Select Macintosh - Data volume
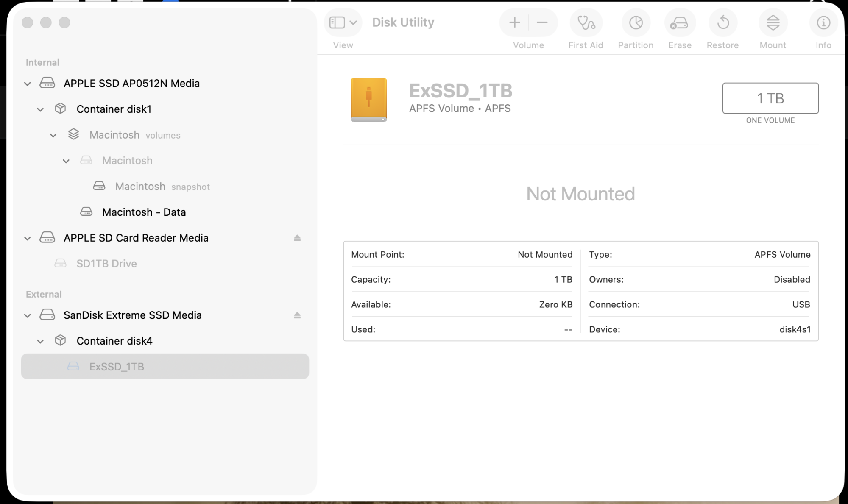Image resolution: width=848 pixels, height=504 pixels. [144, 212]
